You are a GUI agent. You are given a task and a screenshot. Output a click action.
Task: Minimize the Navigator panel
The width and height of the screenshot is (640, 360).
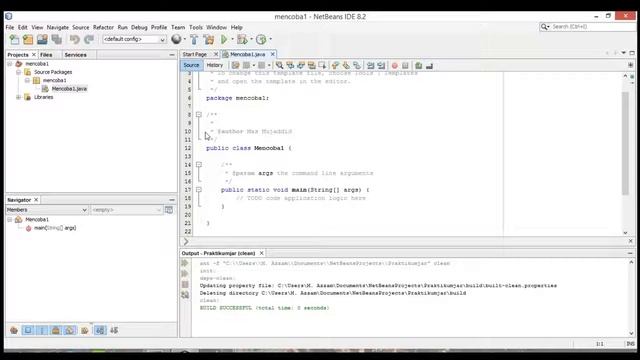coord(172,200)
